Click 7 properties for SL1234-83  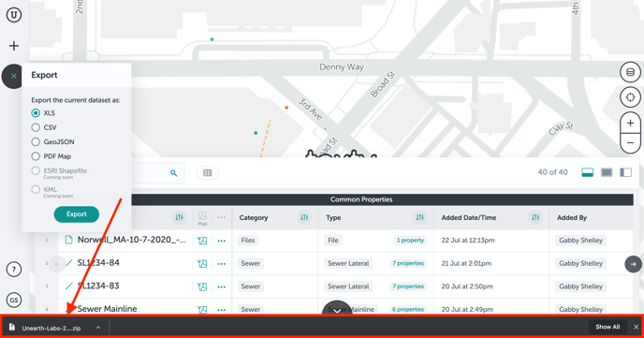coord(408,287)
